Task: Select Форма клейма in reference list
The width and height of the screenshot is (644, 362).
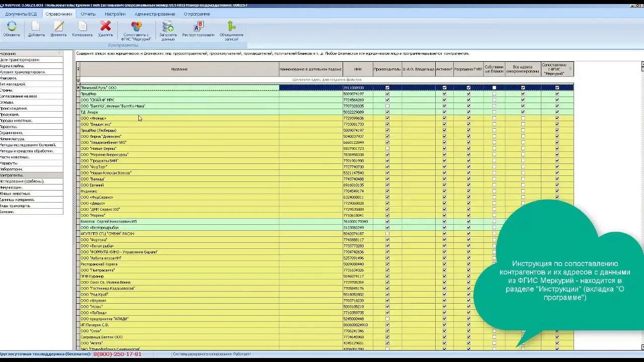Action: [31, 65]
